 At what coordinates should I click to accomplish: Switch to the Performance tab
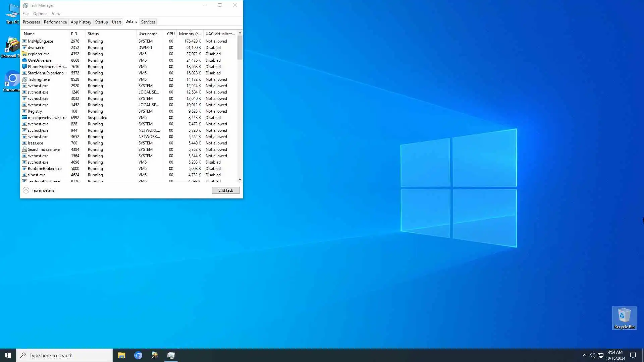(x=55, y=22)
